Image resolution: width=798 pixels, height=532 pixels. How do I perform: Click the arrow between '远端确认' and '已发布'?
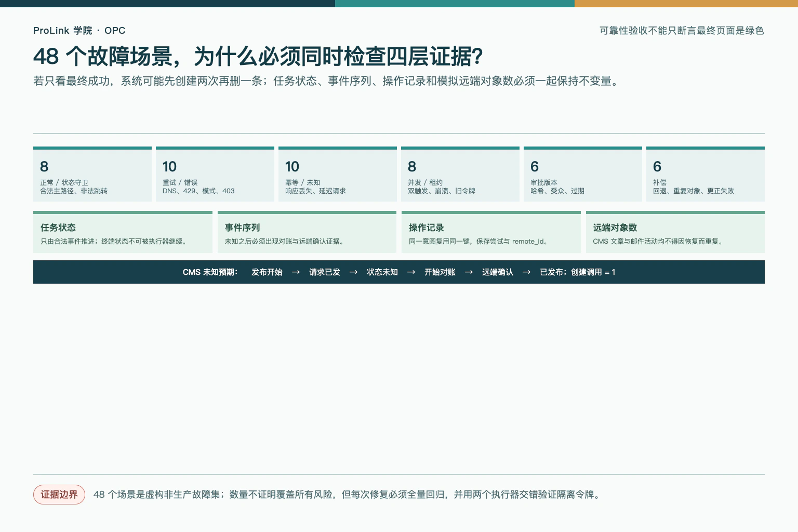pos(527,272)
